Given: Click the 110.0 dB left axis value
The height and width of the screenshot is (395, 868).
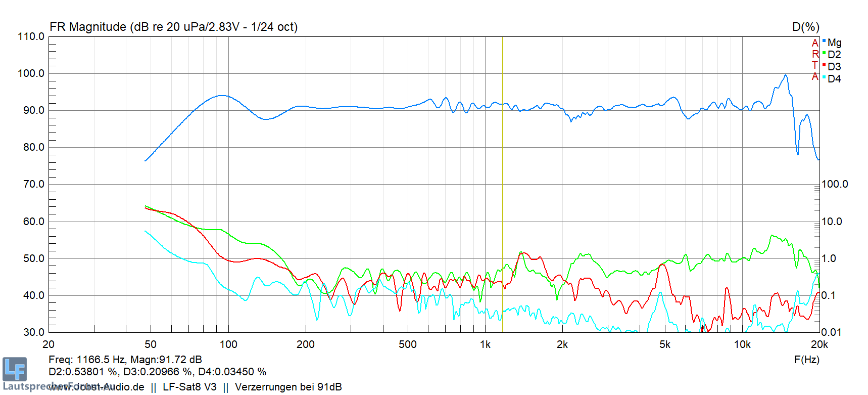Looking at the screenshot, I should pos(31,36).
